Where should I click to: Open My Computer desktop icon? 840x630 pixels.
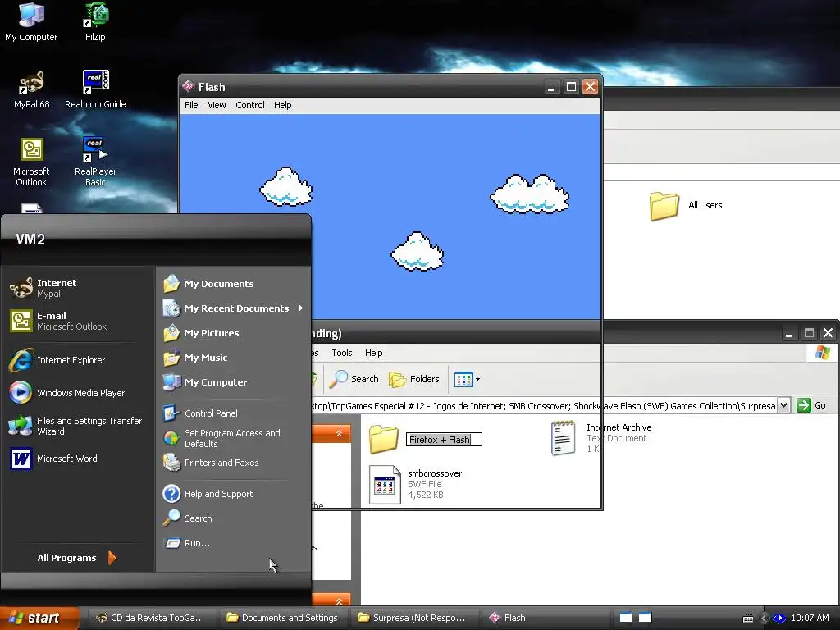pos(31,21)
